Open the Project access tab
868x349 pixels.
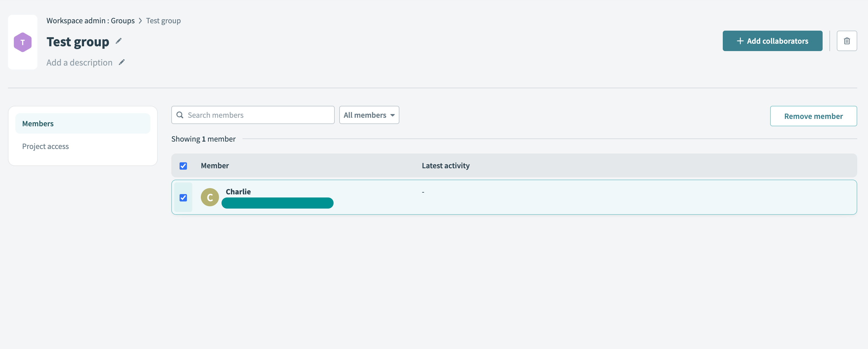[45, 146]
